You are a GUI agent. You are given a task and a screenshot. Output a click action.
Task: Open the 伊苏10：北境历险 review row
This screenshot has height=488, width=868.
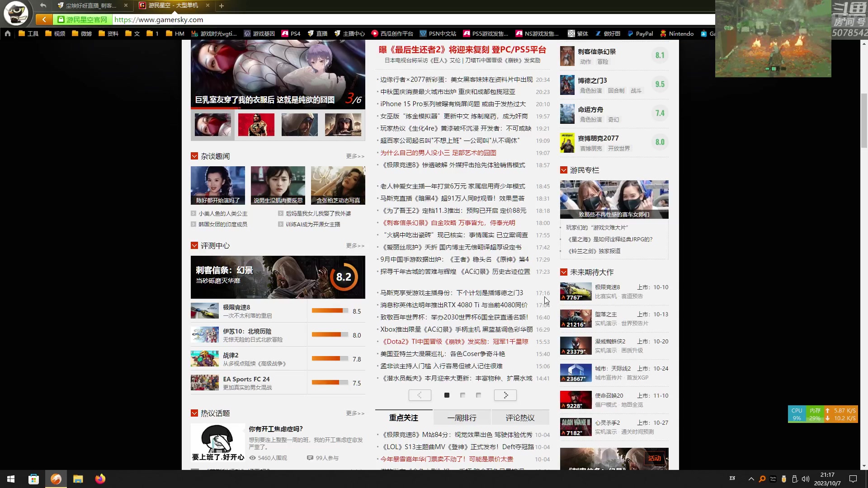(278, 335)
